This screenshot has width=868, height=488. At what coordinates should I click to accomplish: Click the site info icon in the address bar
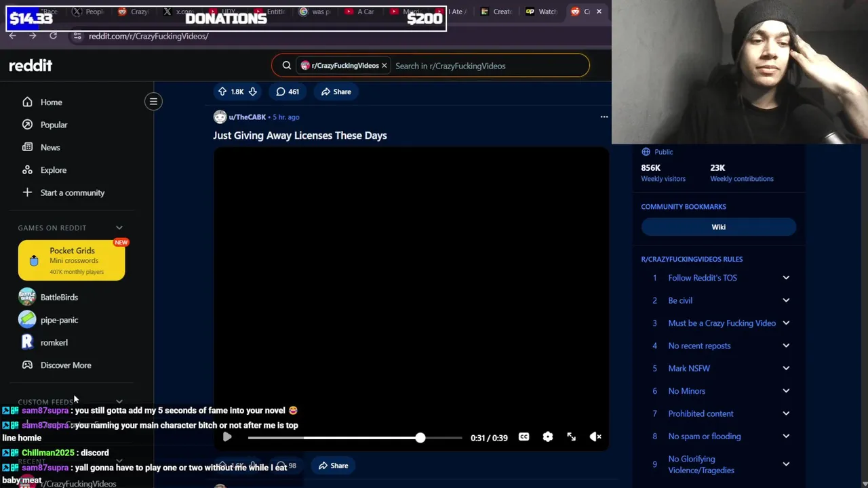coord(77,36)
